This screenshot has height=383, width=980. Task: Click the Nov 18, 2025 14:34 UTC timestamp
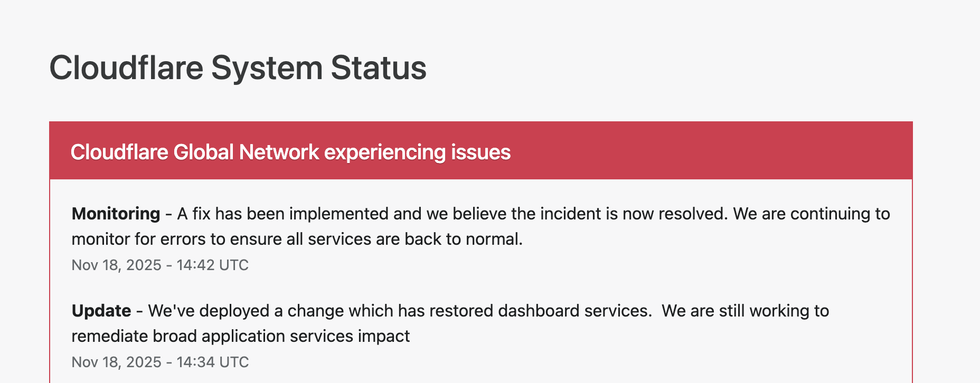pyautogui.click(x=160, y=362)
